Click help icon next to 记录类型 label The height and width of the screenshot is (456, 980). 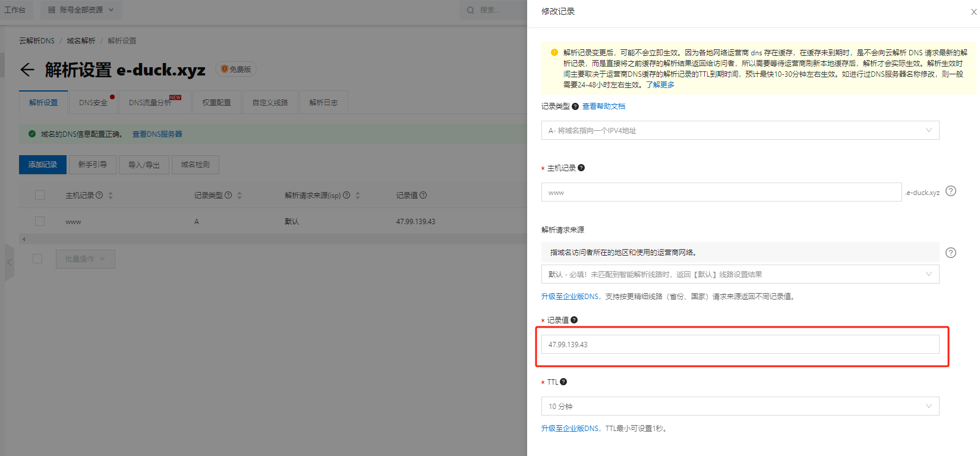coord(575,106)
